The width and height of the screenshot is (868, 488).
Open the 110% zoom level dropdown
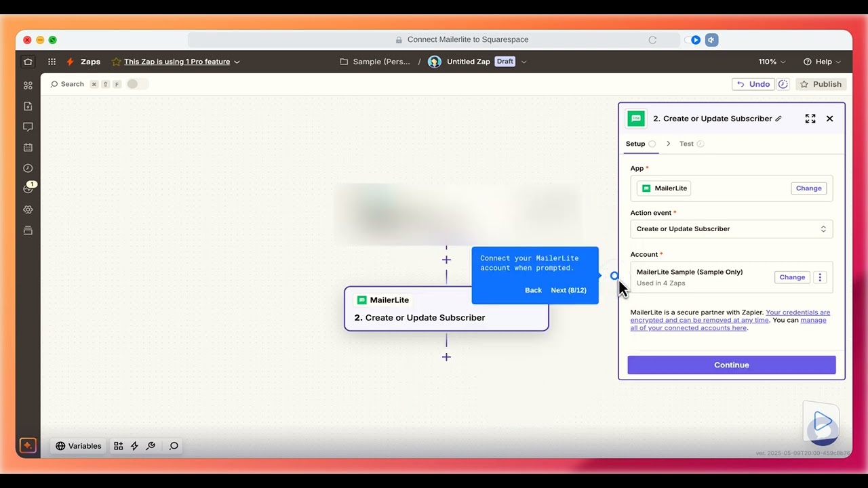coord(772,62)
